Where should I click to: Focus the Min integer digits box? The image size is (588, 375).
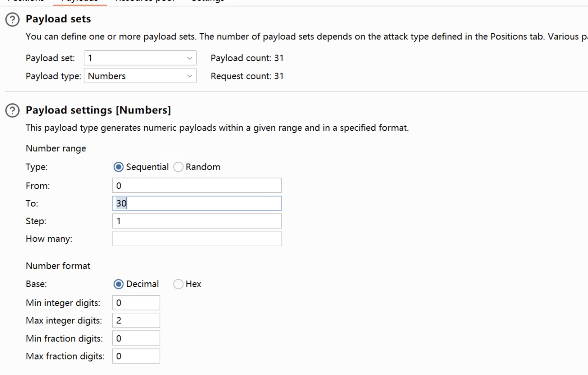click(x=136, y=303)
